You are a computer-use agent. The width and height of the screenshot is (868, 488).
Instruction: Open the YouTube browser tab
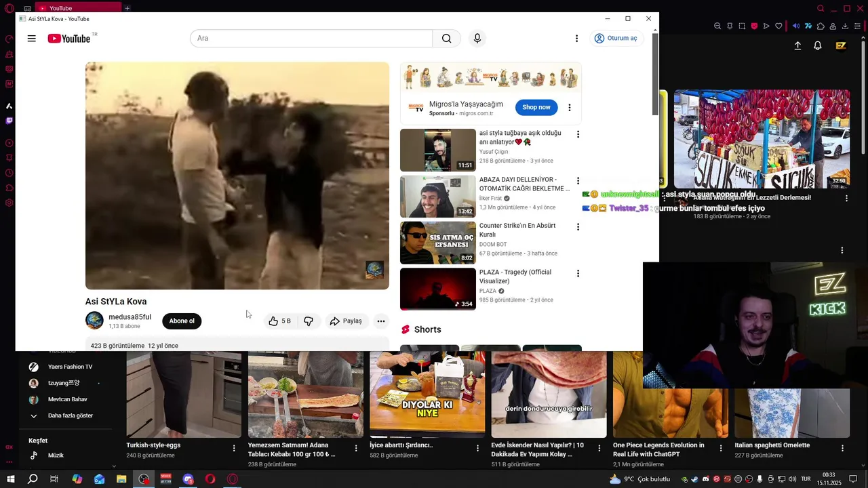coord(79,8)
